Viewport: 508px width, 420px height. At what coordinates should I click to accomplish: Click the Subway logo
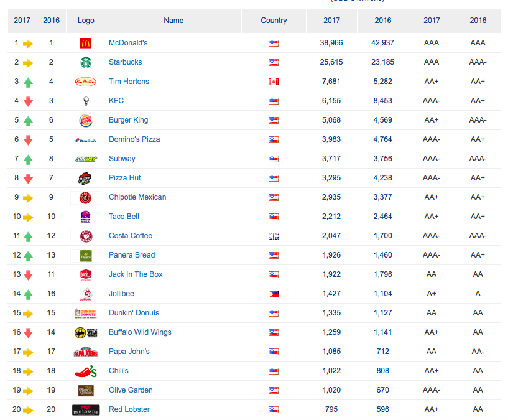click(86, 159)
